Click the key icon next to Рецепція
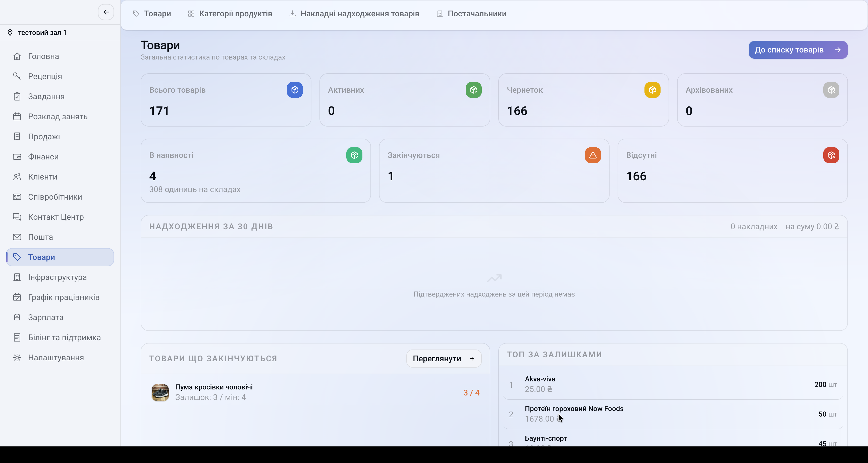Image resolution: width=868 pixels, height=463 pixels. (x=17, y=76)
